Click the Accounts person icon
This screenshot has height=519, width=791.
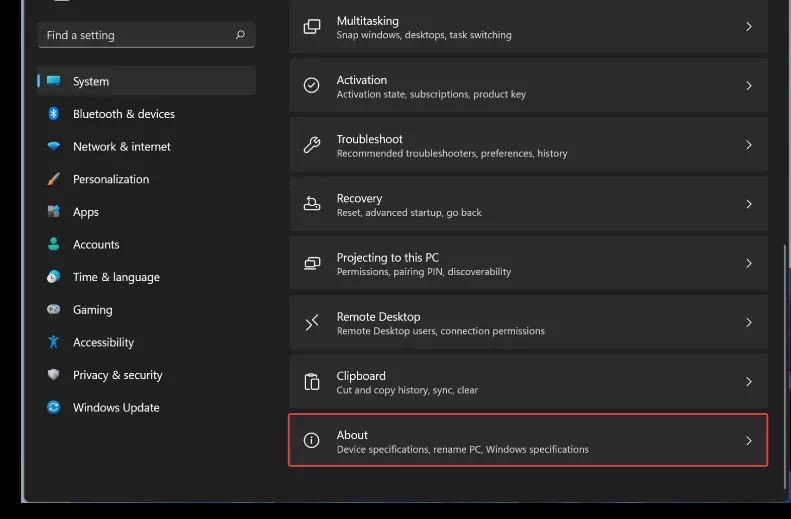tap(53, 244)
